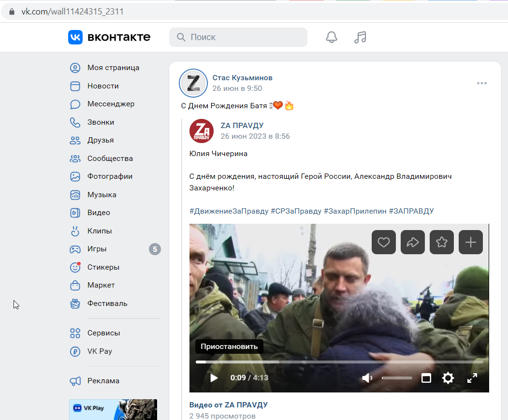Click the Игры gamepad icon
The width and height of the screenshot is (508, 420).
[75, 249]
